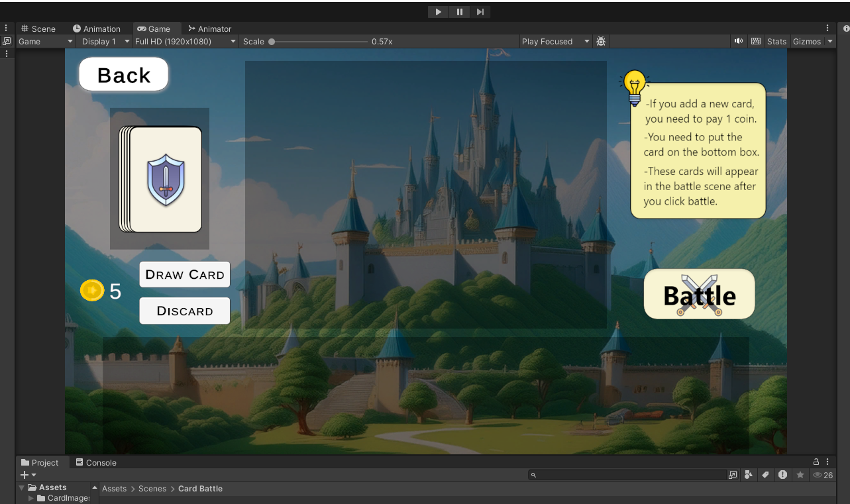
Task: Click the Back button in the game
Action: click(124, 74)
